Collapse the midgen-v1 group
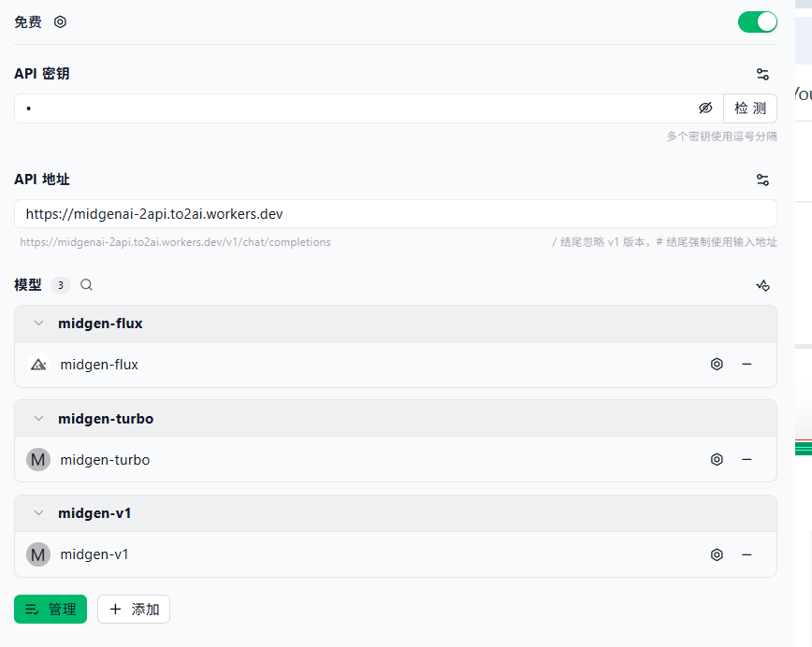Viewport: 812px width, 647px height. 38,513
